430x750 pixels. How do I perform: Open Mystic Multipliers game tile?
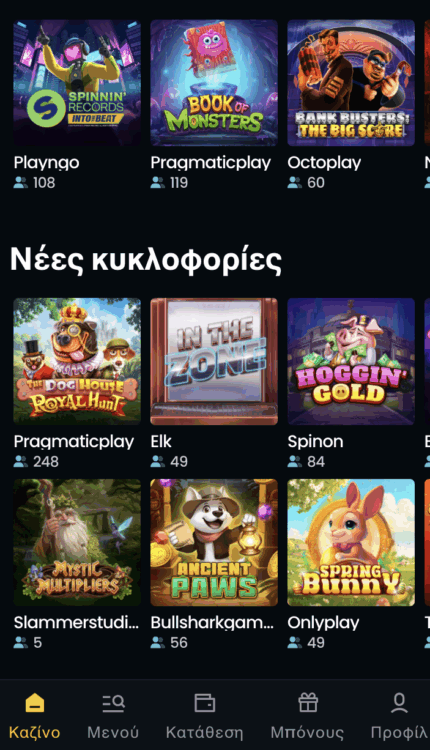77,542
